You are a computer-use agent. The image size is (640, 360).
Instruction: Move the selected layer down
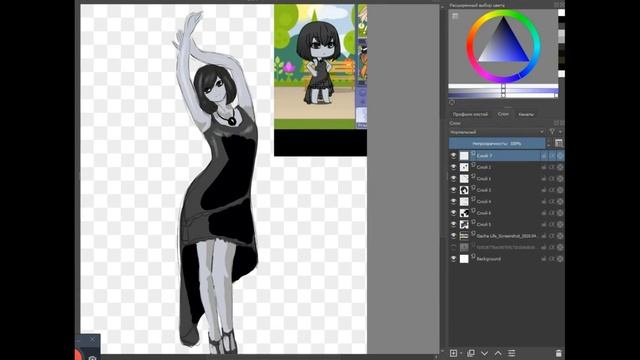coord(484,353)
